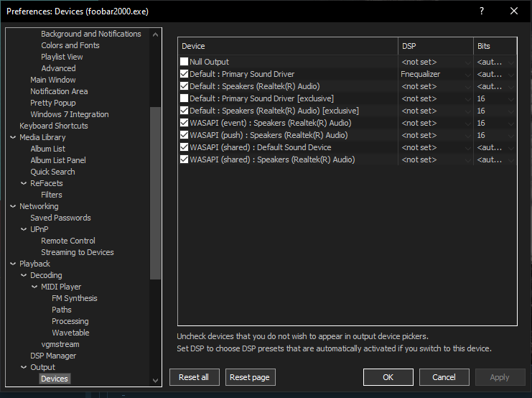Image resolution: width=532 pixels, height=398 pixels.
Task: Collapse the UPnP tree section
Action: 24,229
